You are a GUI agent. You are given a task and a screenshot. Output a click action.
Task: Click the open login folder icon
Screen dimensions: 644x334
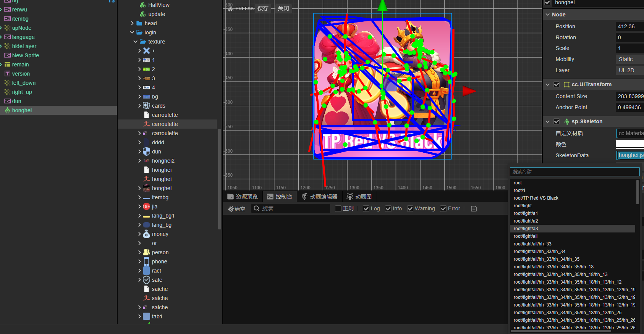pyautogui.click(x=139, y=32)
